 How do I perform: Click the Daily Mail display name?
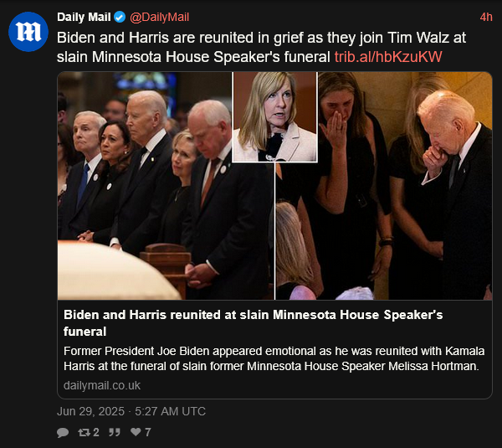[84, 17]
